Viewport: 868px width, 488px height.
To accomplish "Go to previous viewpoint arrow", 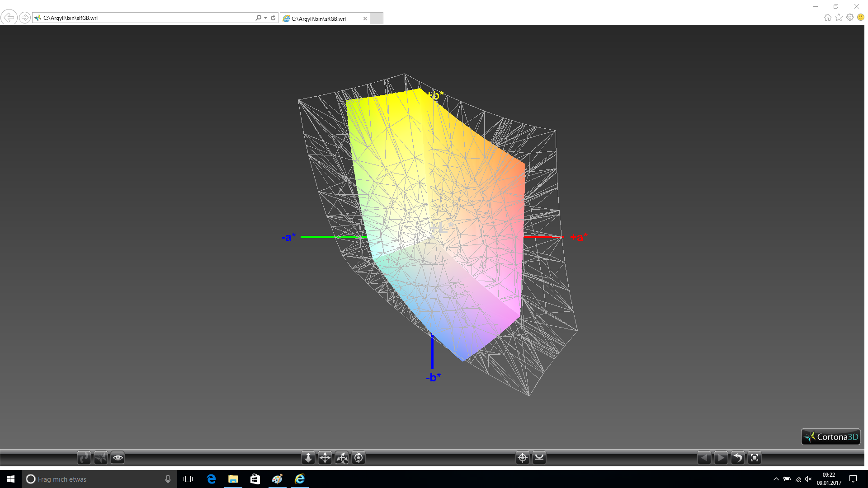I will (x=704, y=458).
